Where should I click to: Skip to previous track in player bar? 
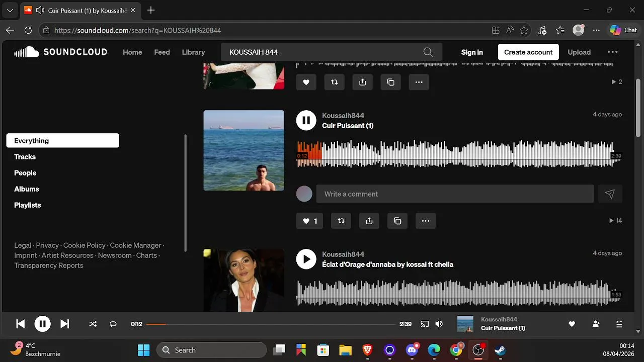(21, 324)
